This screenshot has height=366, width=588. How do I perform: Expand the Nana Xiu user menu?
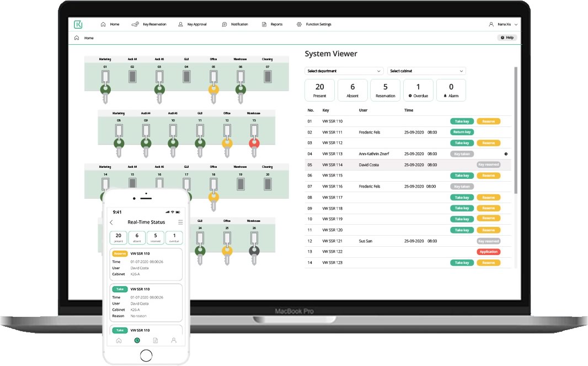[503, 24]
